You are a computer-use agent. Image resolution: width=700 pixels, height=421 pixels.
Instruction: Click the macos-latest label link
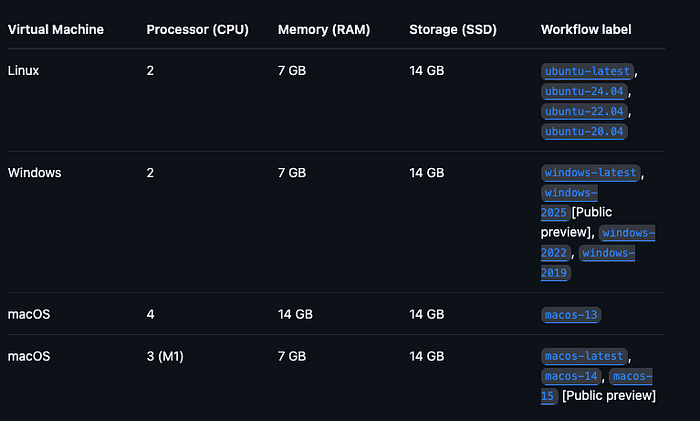tap(584, 356)
